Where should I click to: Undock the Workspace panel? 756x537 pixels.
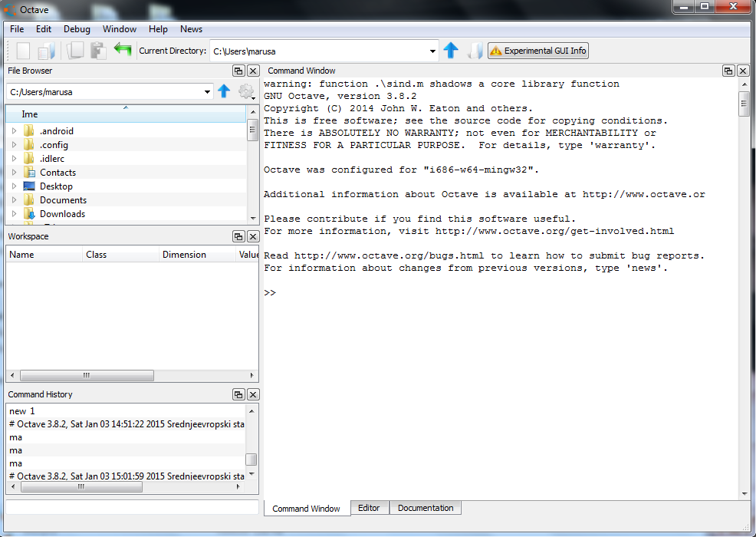[x=238, y=236]
